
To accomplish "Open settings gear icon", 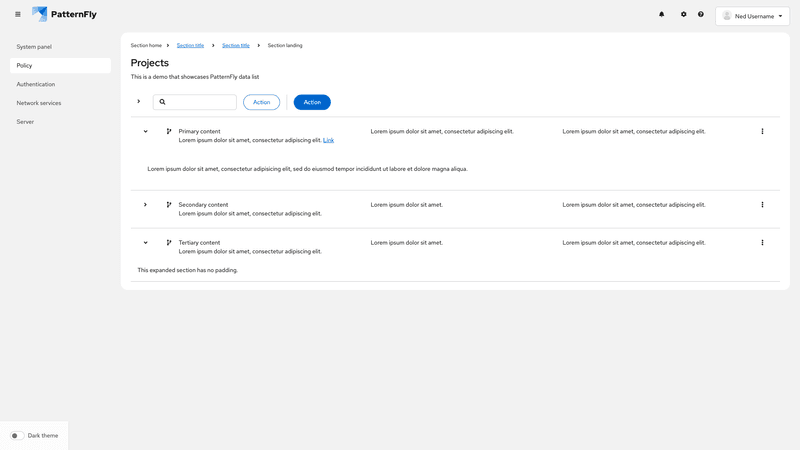I will (x=684, y=14).
